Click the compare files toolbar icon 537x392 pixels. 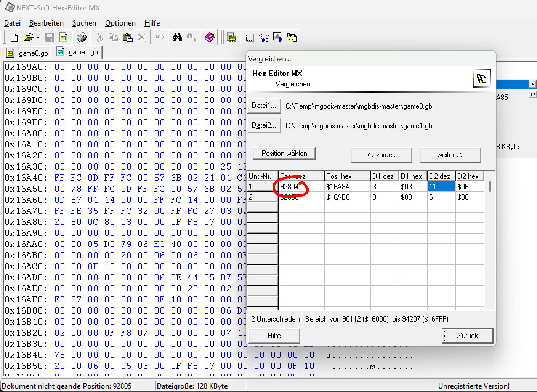(292, 38)
